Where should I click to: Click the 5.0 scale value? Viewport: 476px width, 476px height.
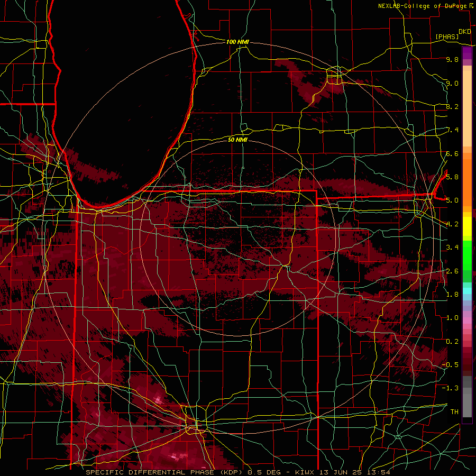pos(452,200)
